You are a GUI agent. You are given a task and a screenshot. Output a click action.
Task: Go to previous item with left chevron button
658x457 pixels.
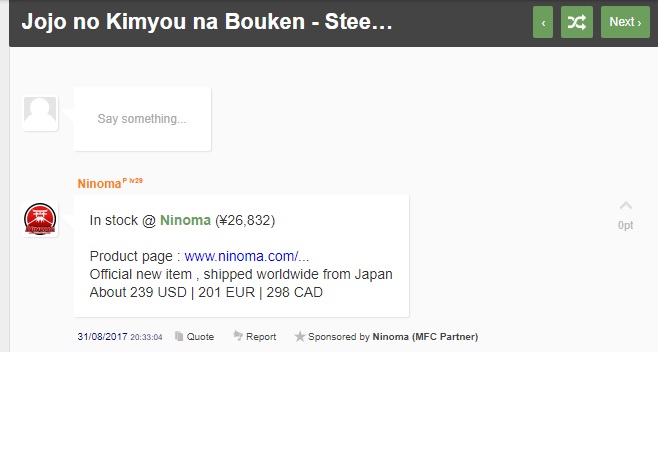[x=543, y=22]
